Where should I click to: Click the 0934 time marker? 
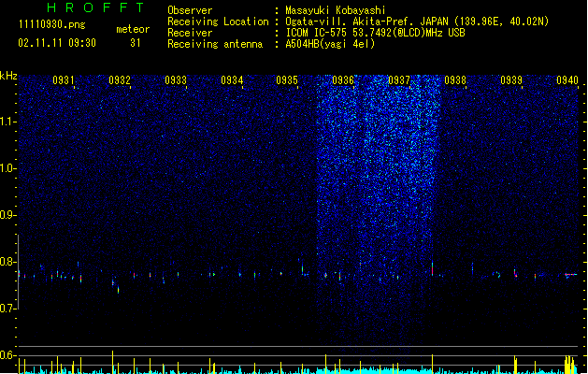click(x=232, y=80)
